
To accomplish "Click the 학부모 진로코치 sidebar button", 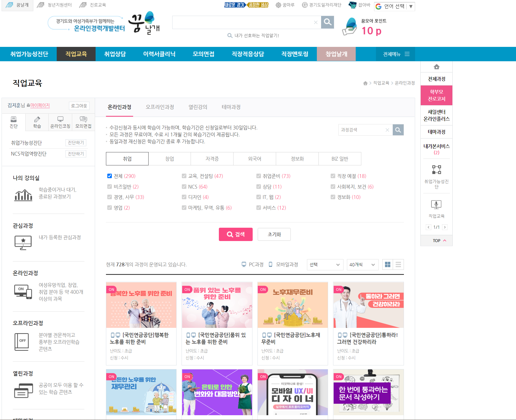I will (436, 95).
